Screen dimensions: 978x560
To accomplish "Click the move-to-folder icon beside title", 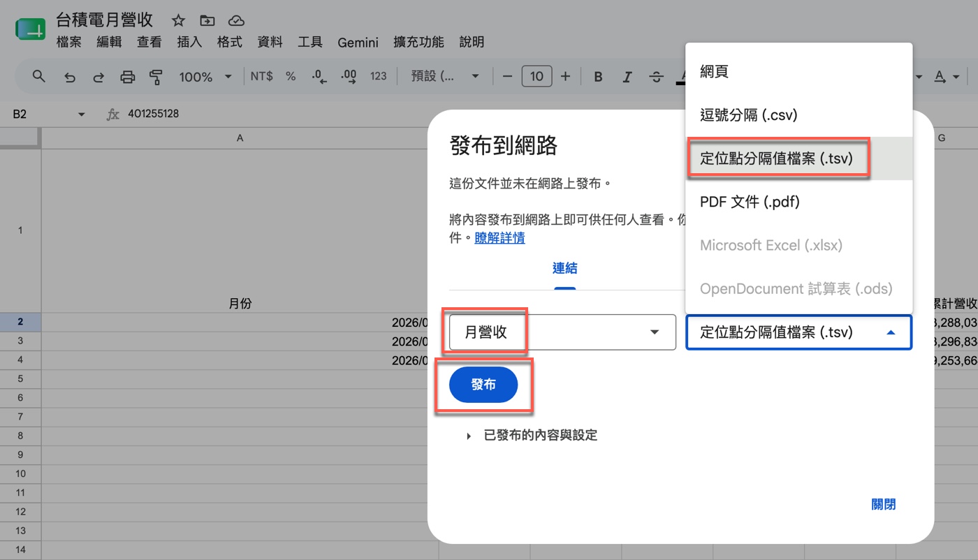I will click(207, 20).
